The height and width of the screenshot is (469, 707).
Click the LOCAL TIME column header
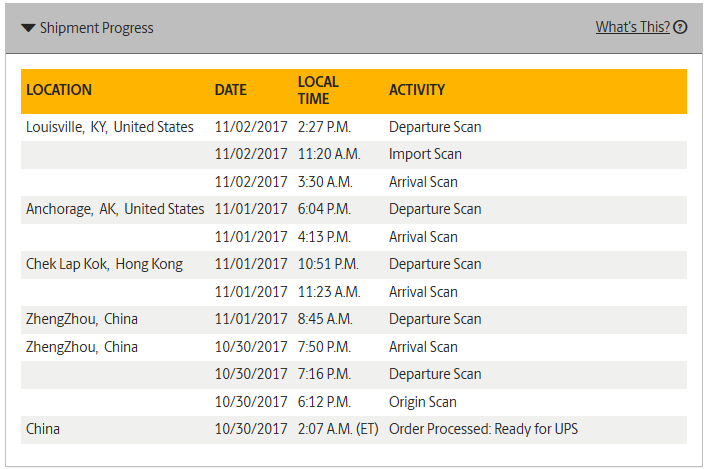(x=318, y=90)
